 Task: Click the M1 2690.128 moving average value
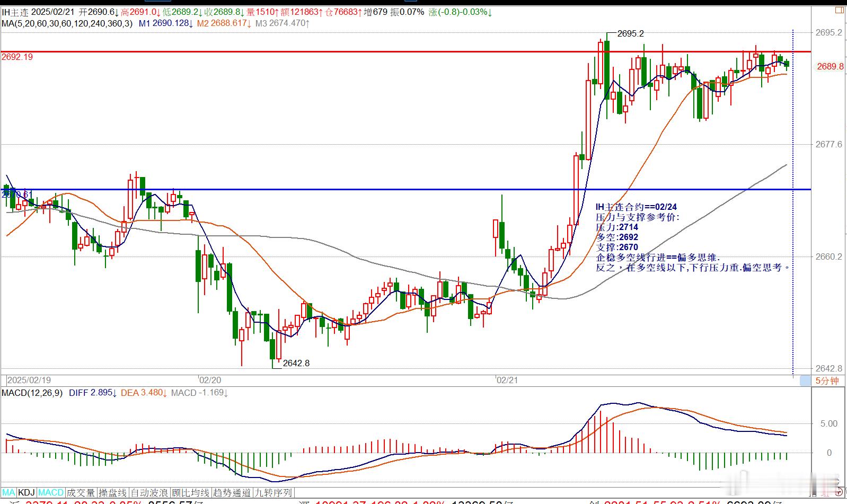[x=165, y=23]
